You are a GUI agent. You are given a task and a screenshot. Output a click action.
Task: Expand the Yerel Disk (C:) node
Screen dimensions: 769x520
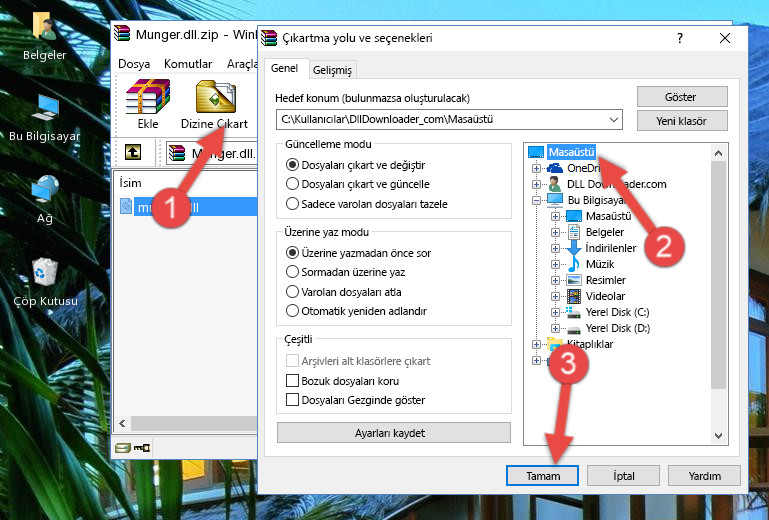555,312
